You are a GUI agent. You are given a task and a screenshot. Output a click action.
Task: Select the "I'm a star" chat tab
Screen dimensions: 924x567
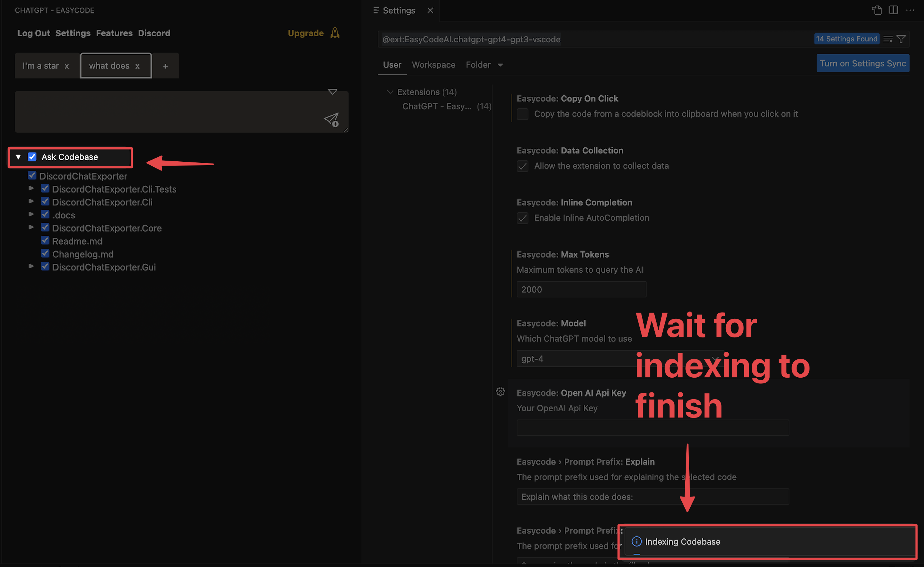[x=41, y=66]
